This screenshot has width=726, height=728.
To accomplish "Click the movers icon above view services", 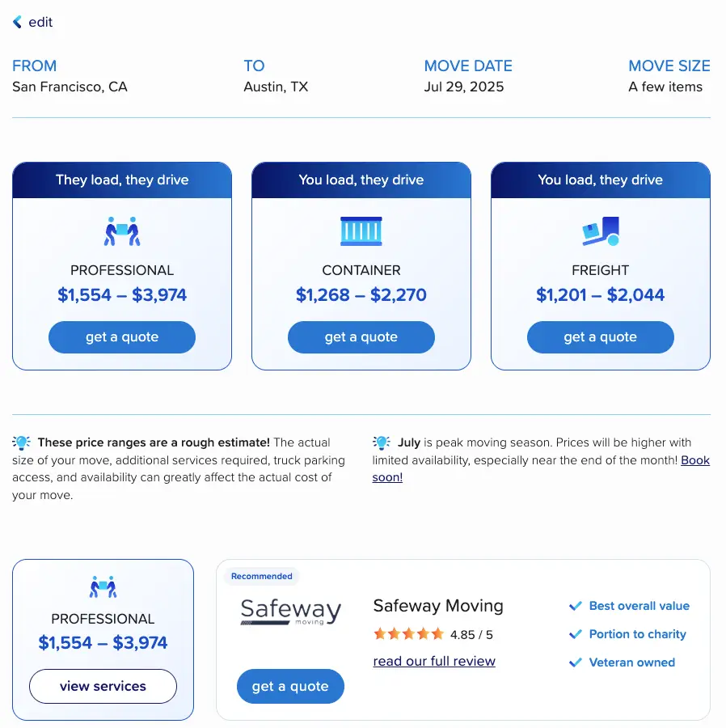I will coord(103,587).
